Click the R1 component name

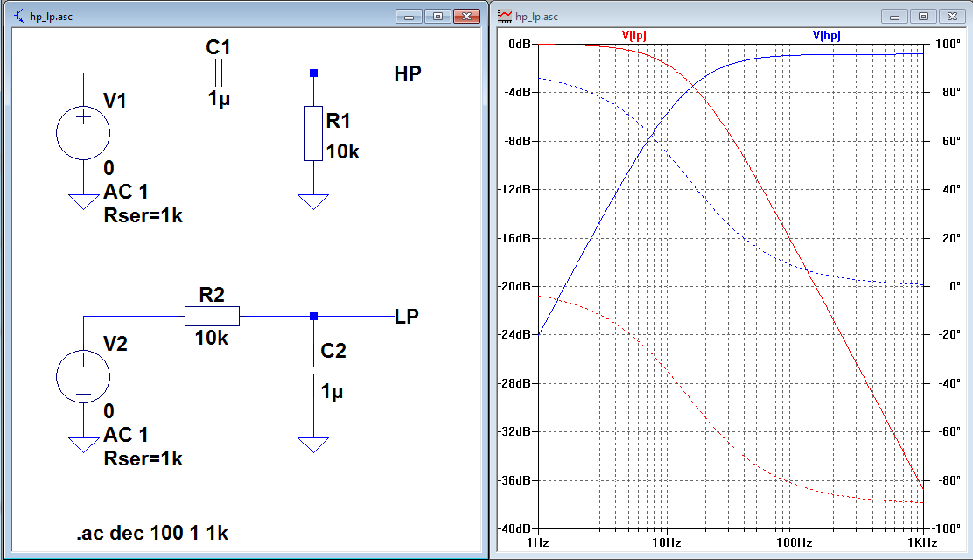pyautogui.click(x=339, y=121)
